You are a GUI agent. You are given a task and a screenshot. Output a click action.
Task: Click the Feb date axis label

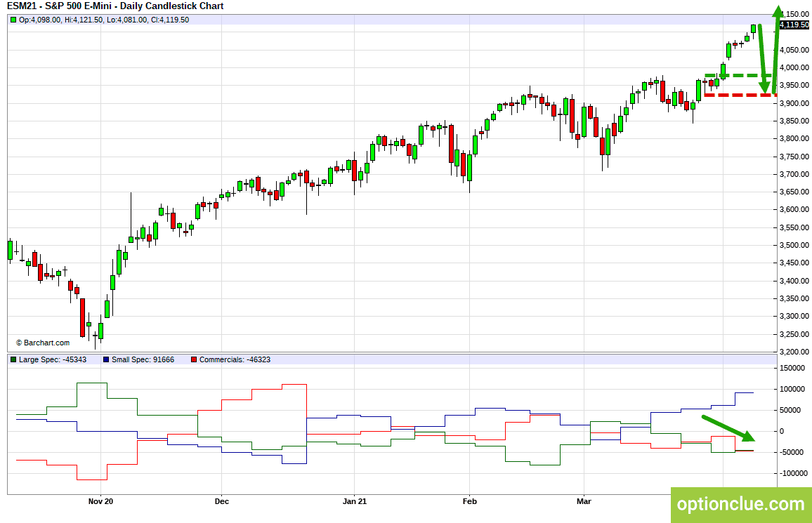point(469,501)
